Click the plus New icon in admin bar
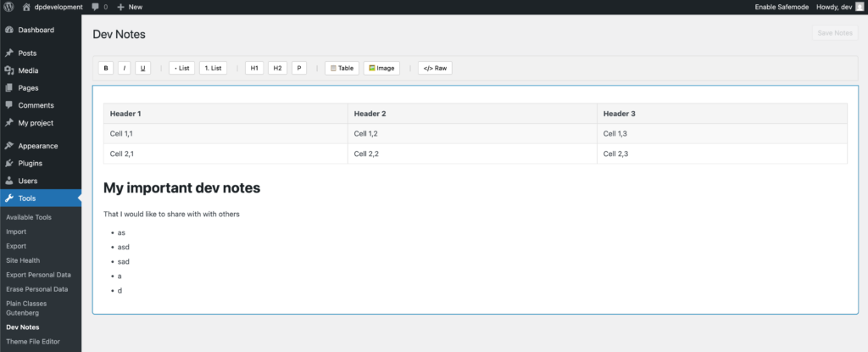The height and width of the screenshot is (352, 868). click(x=120, y=7)
